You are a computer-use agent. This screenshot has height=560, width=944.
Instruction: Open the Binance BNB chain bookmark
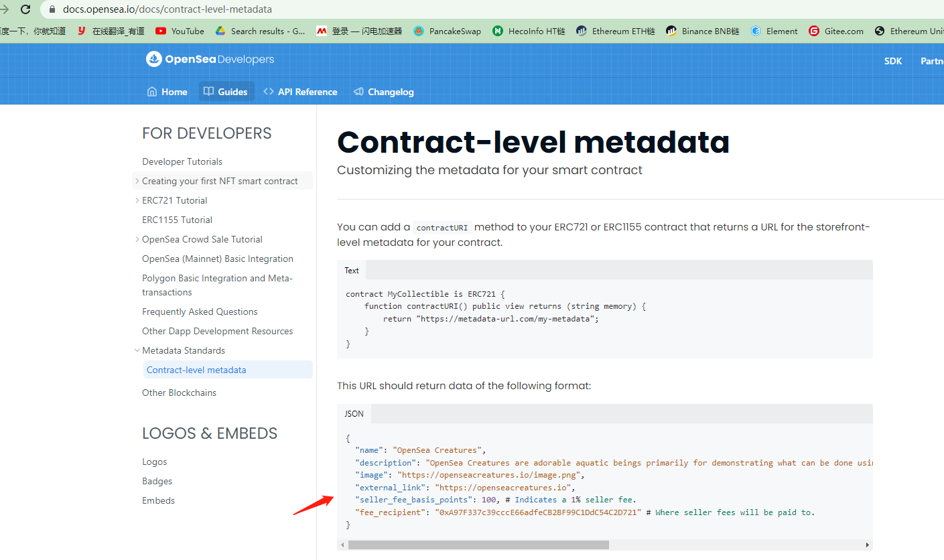tap(703, 31)
